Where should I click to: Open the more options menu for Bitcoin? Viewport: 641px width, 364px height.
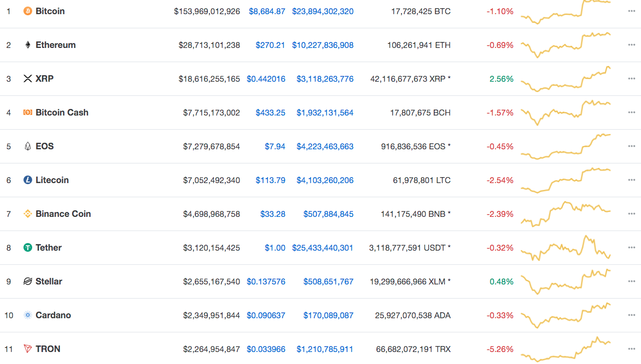point(632,11)
